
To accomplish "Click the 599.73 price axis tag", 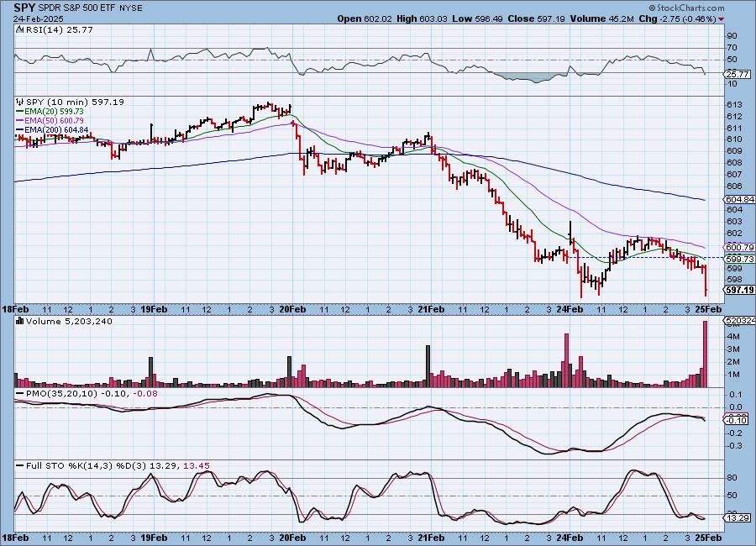I will [x=739, y=259].
